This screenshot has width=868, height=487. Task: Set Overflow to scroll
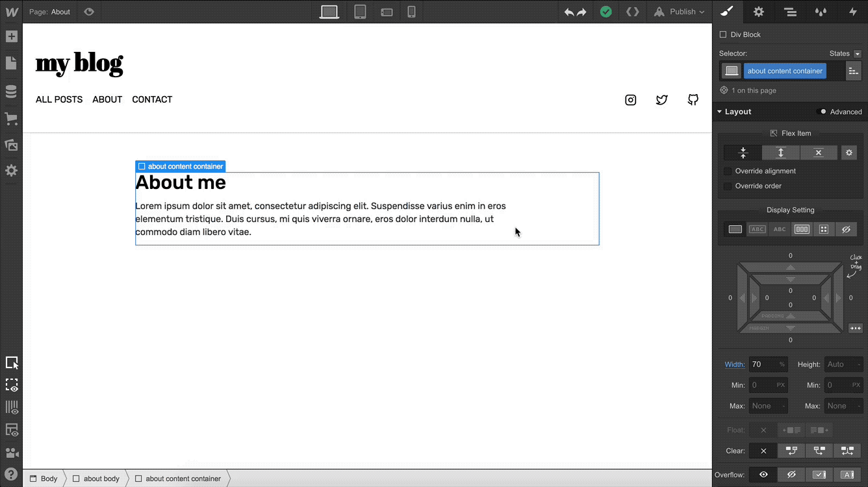click(x=819, y=475)
